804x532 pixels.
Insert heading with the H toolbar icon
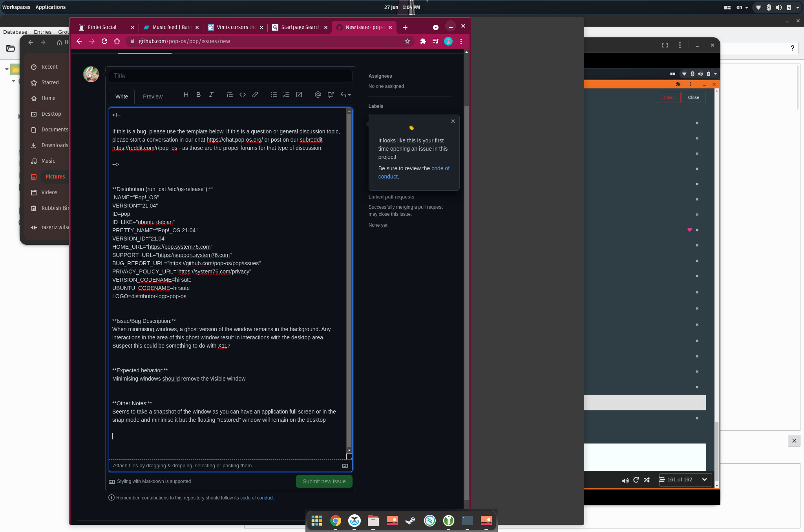click(x=186, y=95)
